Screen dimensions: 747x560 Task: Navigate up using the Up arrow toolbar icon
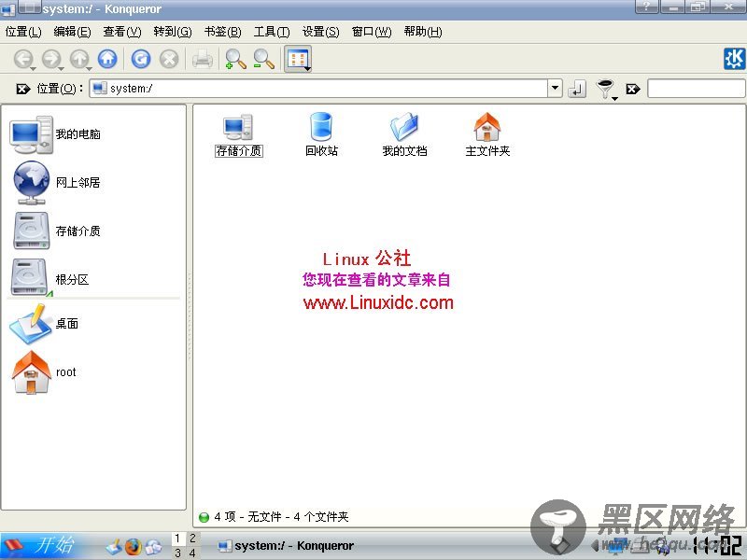[x=79, y=58]
